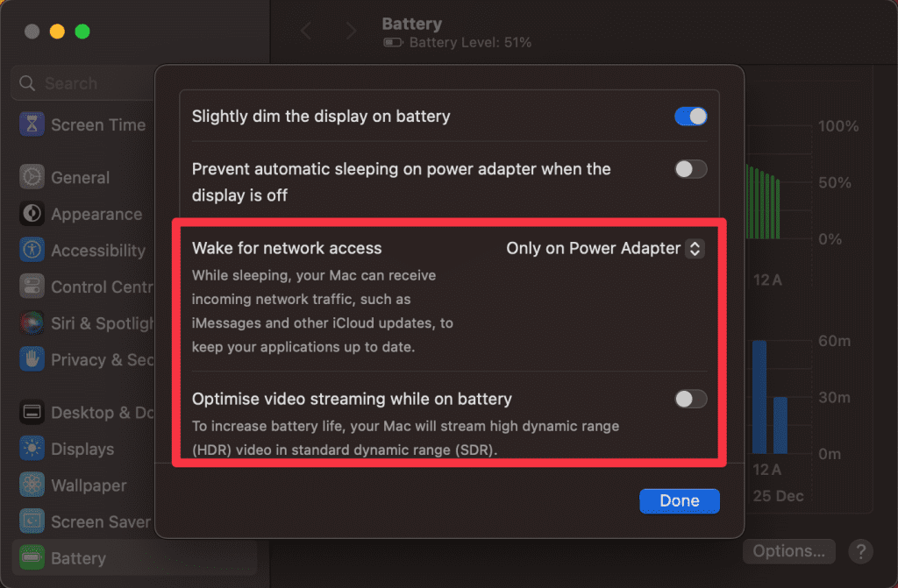Disable Slightly dim the display on battery
898x588 pixels.
pos(690,117)
